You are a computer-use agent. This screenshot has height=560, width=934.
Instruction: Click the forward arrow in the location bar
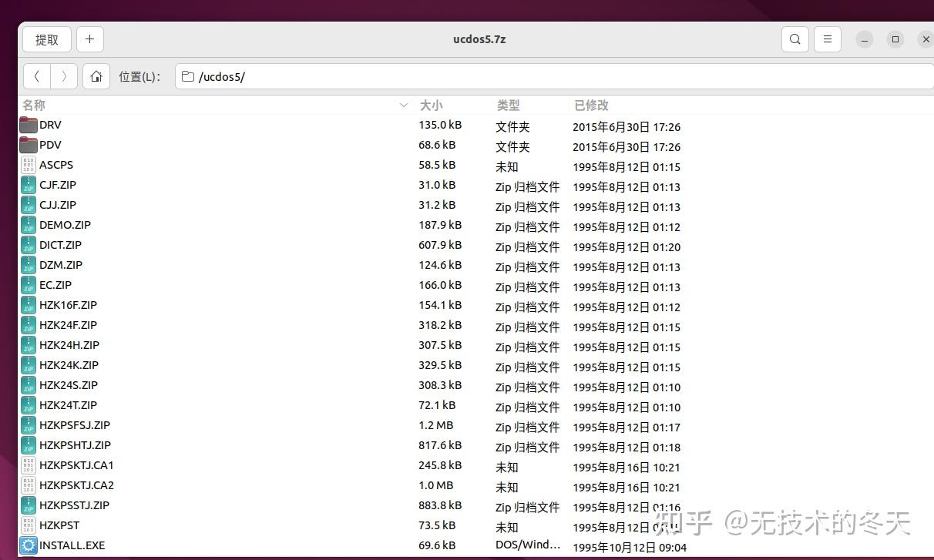click(64, 76)
